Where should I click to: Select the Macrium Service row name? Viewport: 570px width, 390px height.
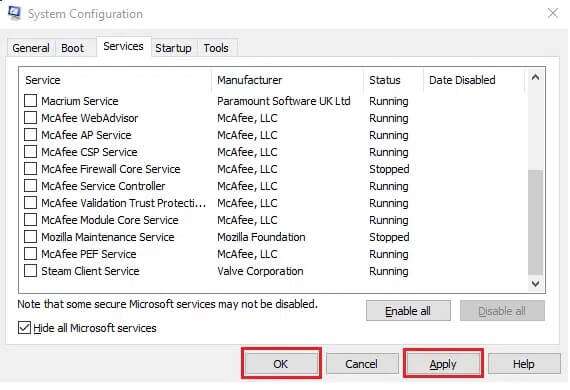point(80,101)
